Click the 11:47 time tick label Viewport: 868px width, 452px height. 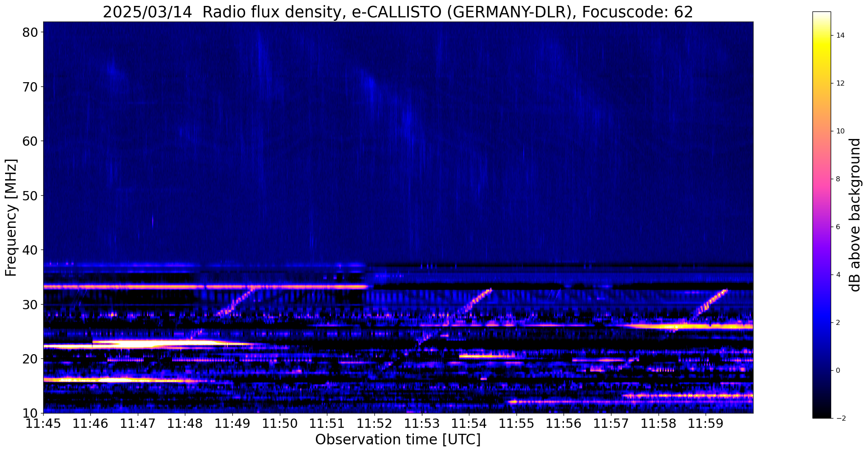tap(138, 424)
